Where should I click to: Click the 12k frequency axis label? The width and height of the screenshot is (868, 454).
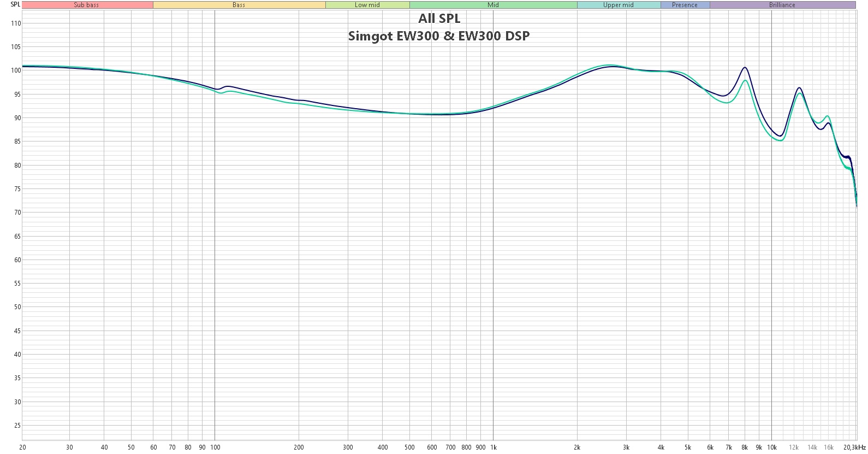pos(794,447)
